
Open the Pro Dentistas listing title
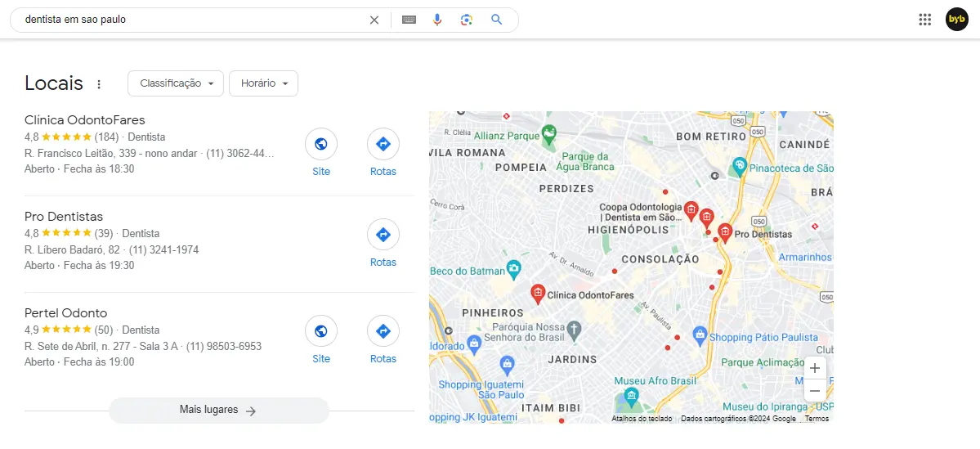click(x=64, y=217)
